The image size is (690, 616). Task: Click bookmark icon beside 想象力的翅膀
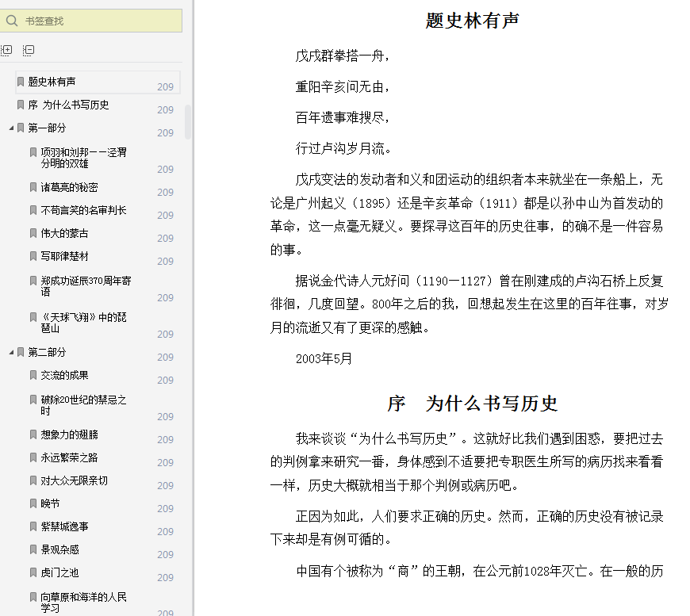tap(33, 434)
